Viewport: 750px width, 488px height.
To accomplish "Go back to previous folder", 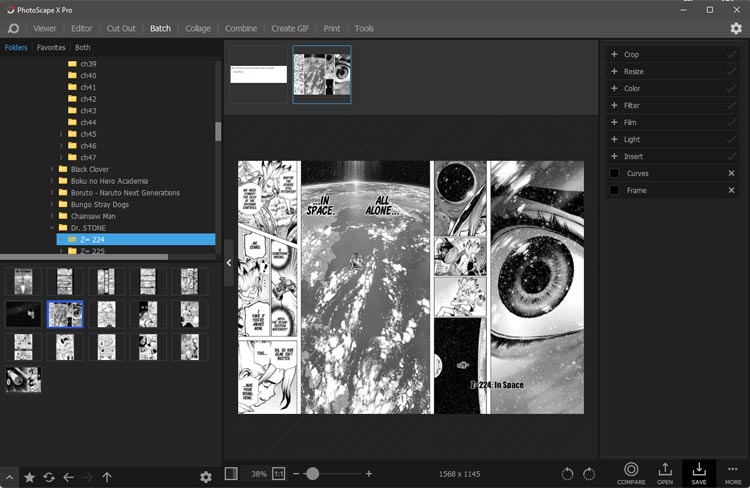I will click(68, 477).
